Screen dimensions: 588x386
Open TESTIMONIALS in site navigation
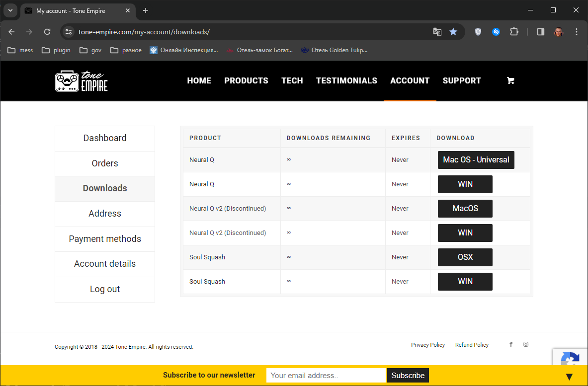[x=346, y=80]
